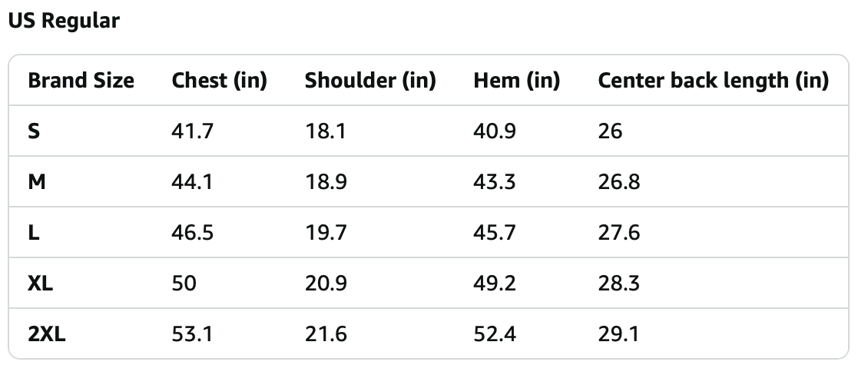Select the M brand size row label

[x=36, y=182]
